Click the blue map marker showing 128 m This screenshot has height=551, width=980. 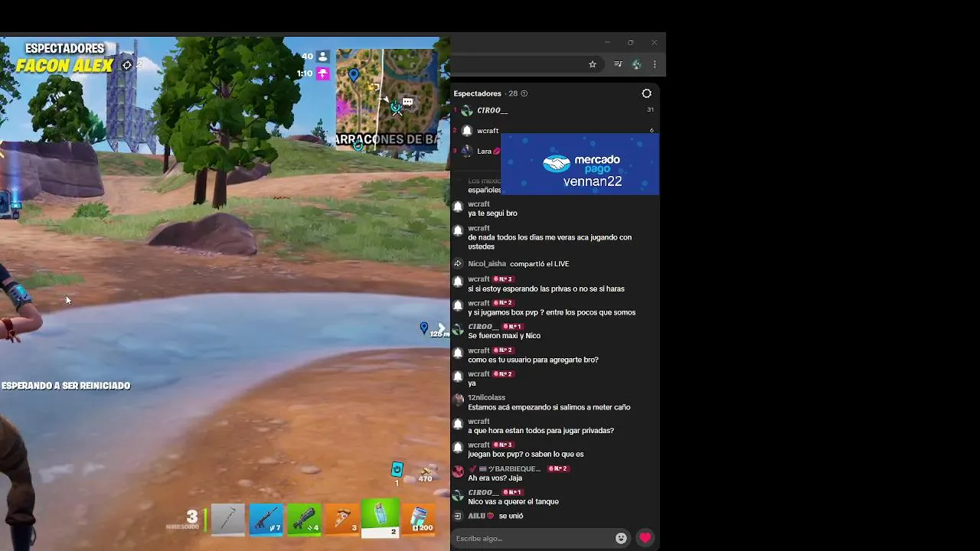click(424, 328)
